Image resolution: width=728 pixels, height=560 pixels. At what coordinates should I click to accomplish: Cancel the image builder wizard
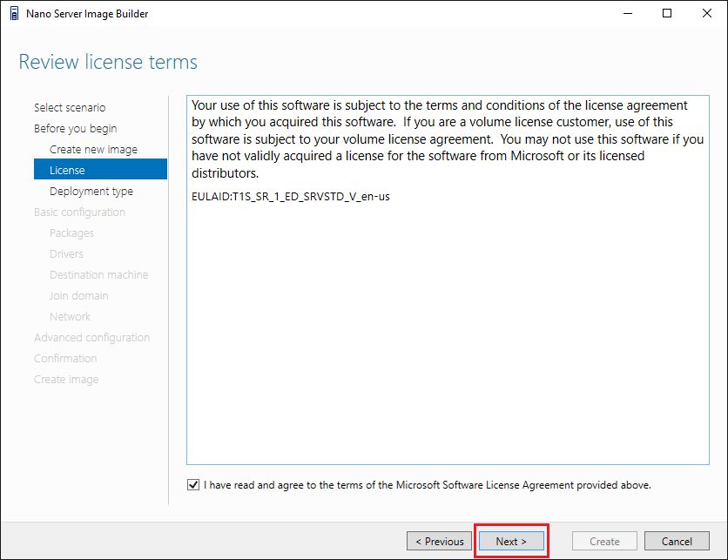point(677,541)
